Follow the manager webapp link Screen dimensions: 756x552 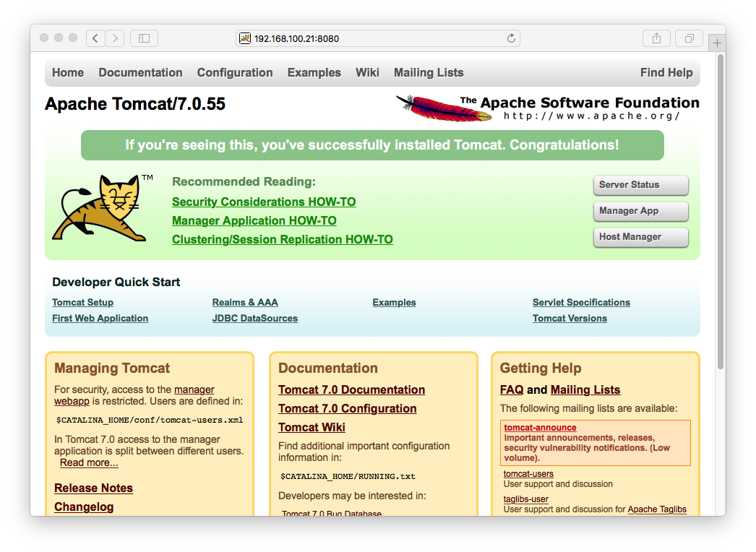(194, 389)
